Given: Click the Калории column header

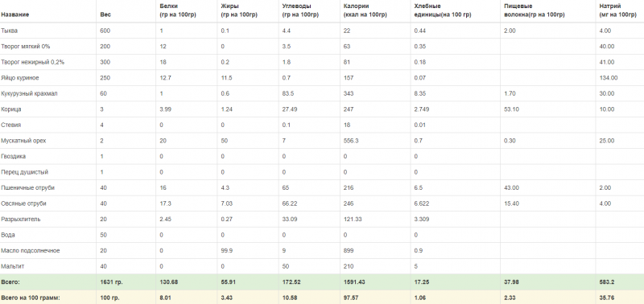Looking at the screenshot, I should [x=365, y=10].
